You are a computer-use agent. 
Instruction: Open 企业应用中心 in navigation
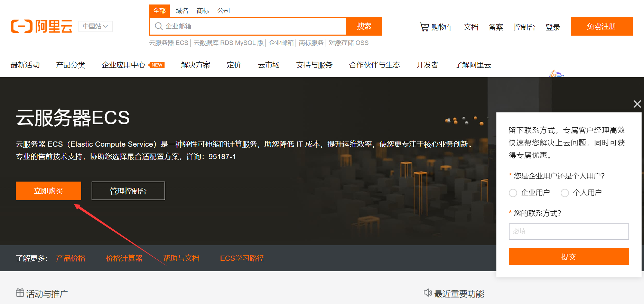[123, 65]
